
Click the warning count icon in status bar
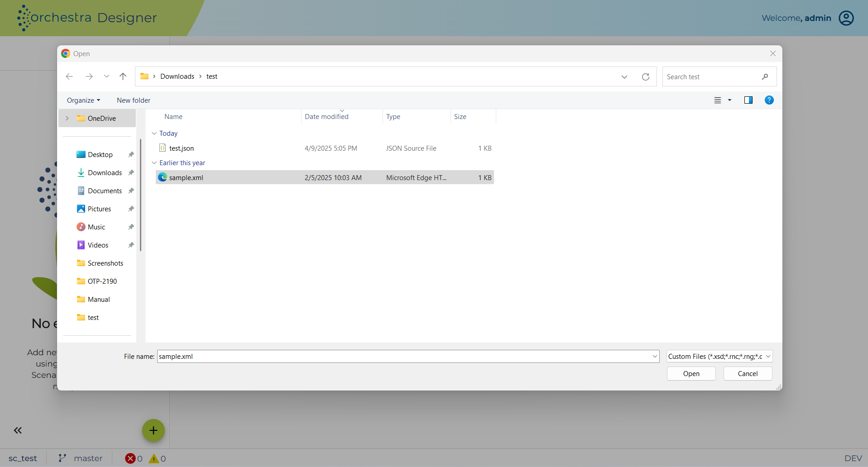tap(154, 458)
